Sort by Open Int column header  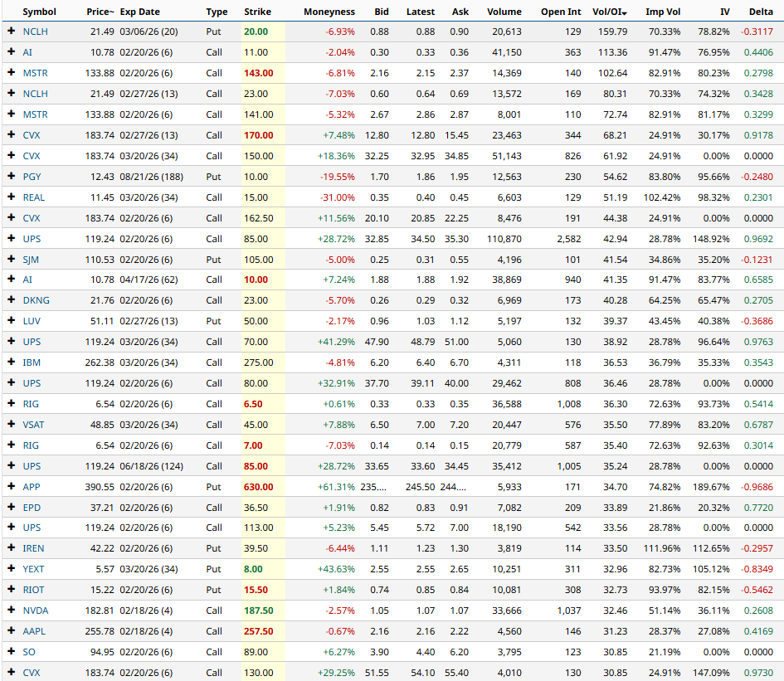coord(561,12)
